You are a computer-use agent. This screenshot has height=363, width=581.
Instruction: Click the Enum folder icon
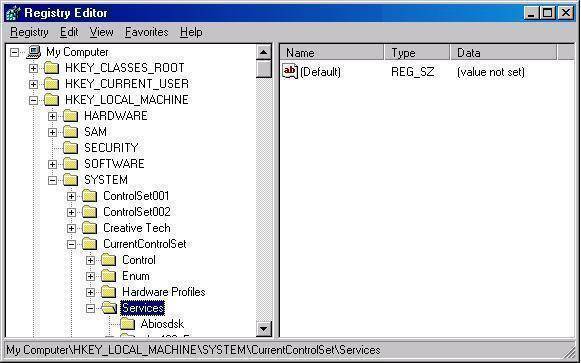click(109, 276)
